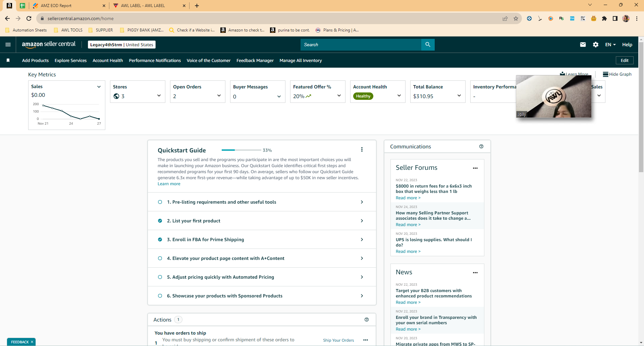Open the Seller Central hamburger menu
The height and width of the screenshot is (346, 644).
(x=8, y=45)
